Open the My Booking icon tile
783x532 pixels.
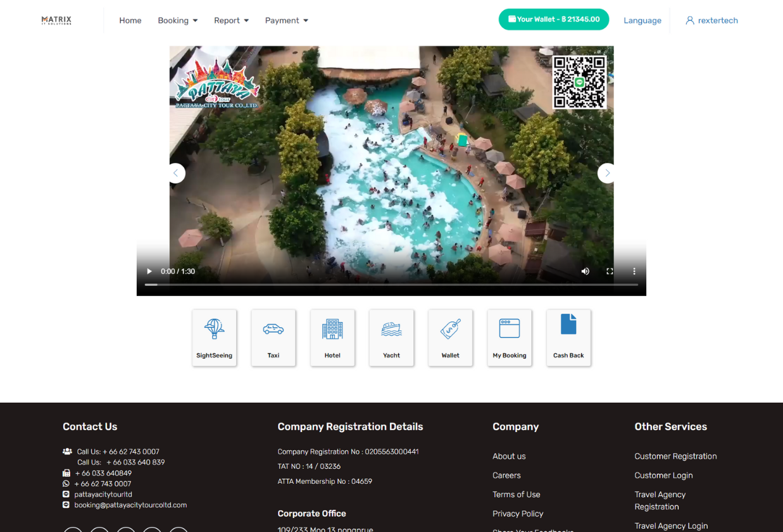point(510,337)
